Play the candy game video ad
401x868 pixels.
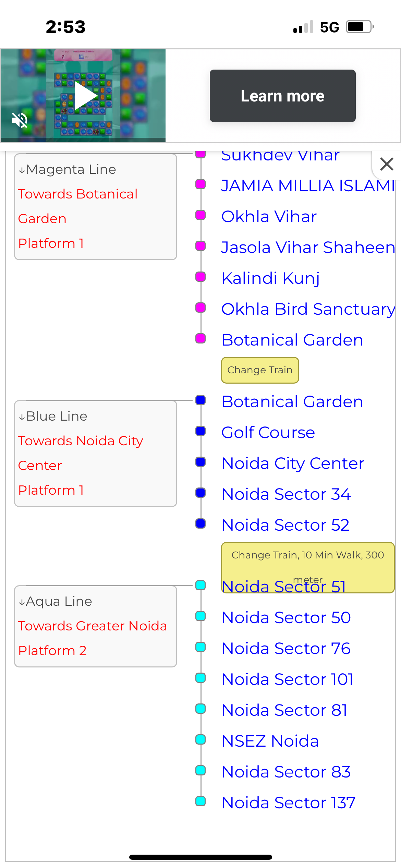click(85, 95)
